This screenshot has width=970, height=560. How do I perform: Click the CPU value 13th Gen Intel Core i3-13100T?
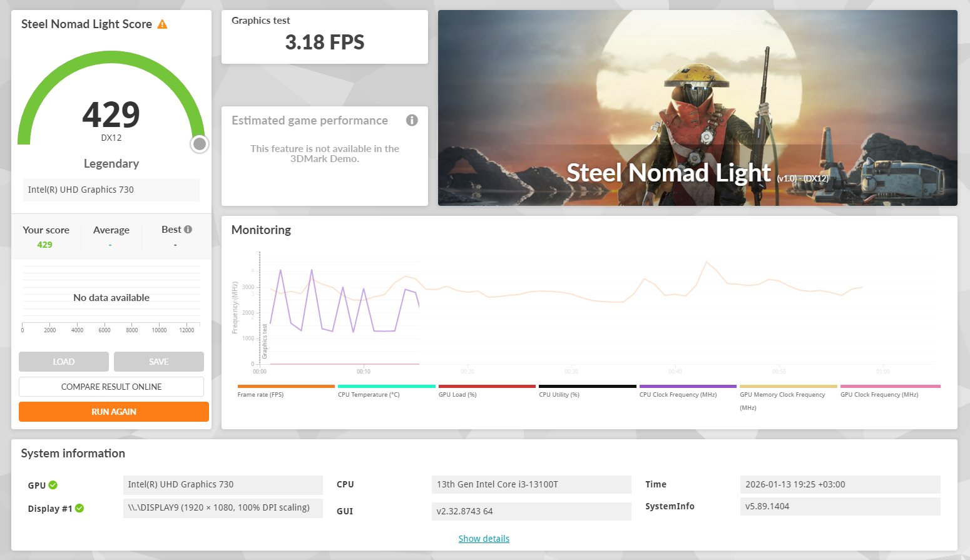pos(531,485)
